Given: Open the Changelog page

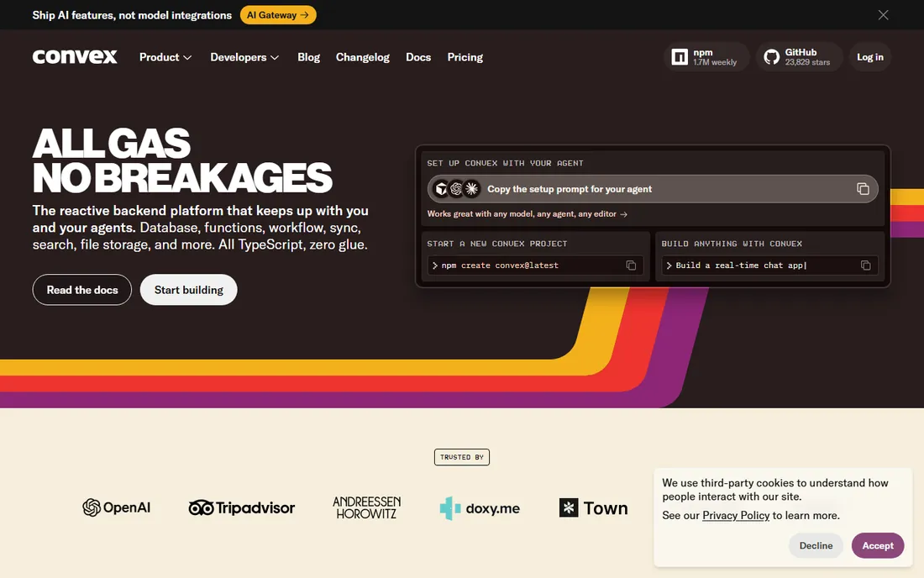Looking at the screenshot, I should point(362,57).
